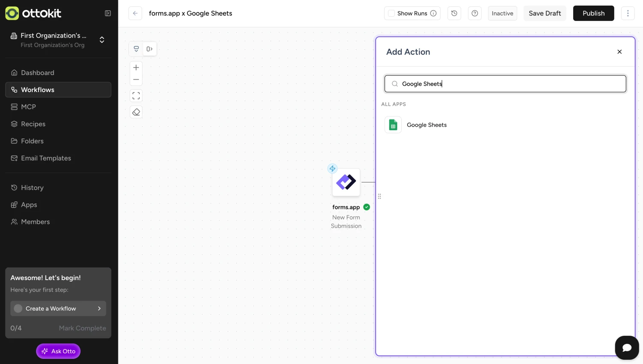
Task: View the workflow History
Action: [32, 187]
